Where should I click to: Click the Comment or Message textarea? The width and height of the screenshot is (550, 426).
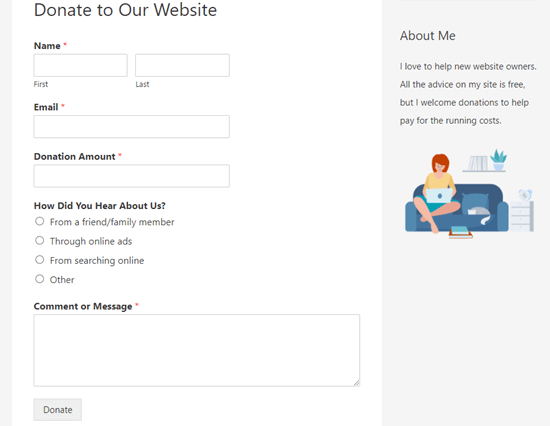click(197, 351)
